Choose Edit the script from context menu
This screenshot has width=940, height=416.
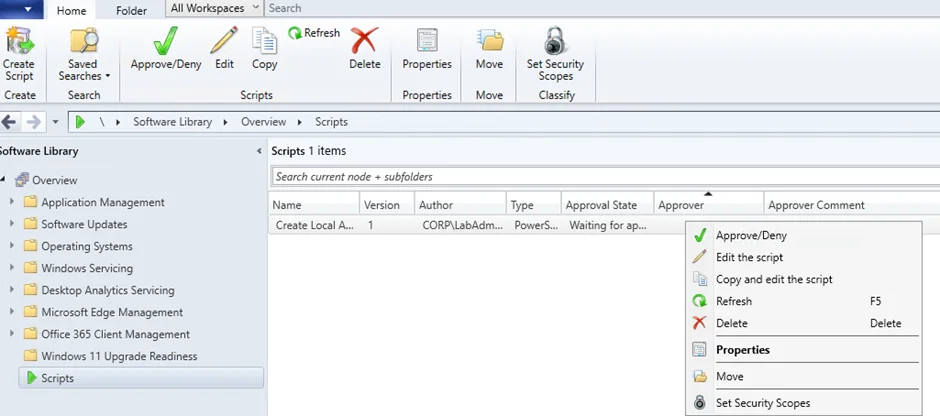click(x=803, y=257)
